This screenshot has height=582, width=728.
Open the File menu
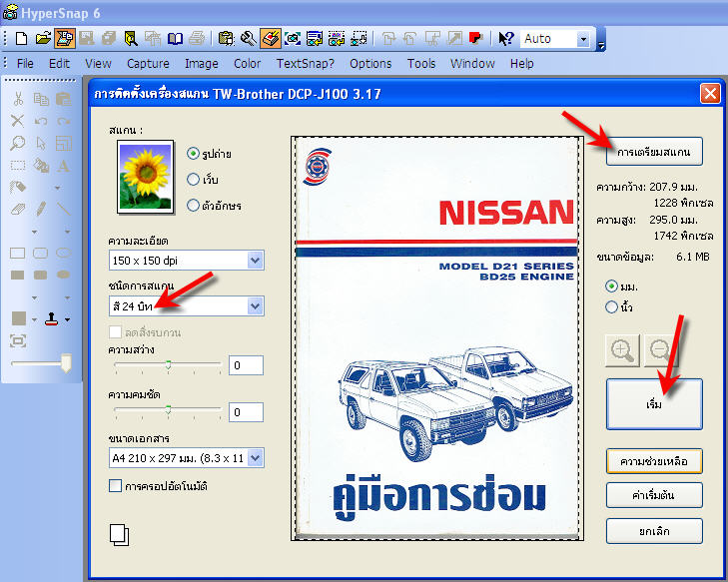tap(25, 64)
